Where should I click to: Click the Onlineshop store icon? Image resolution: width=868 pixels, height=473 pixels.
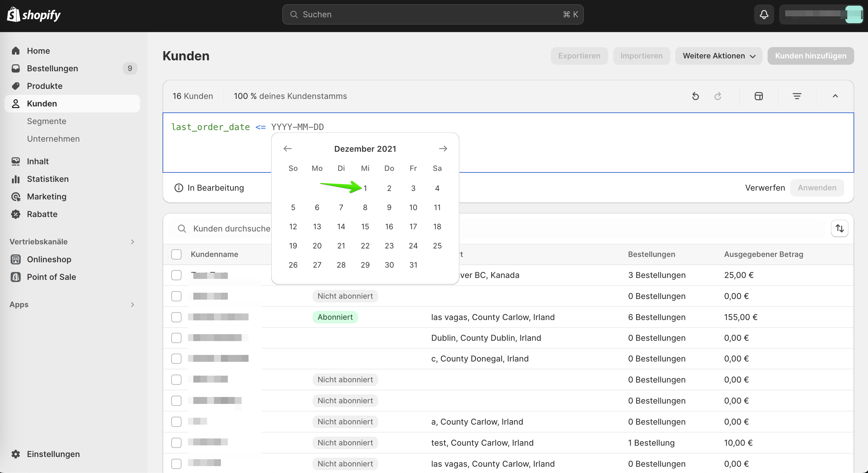coord(15,259)
